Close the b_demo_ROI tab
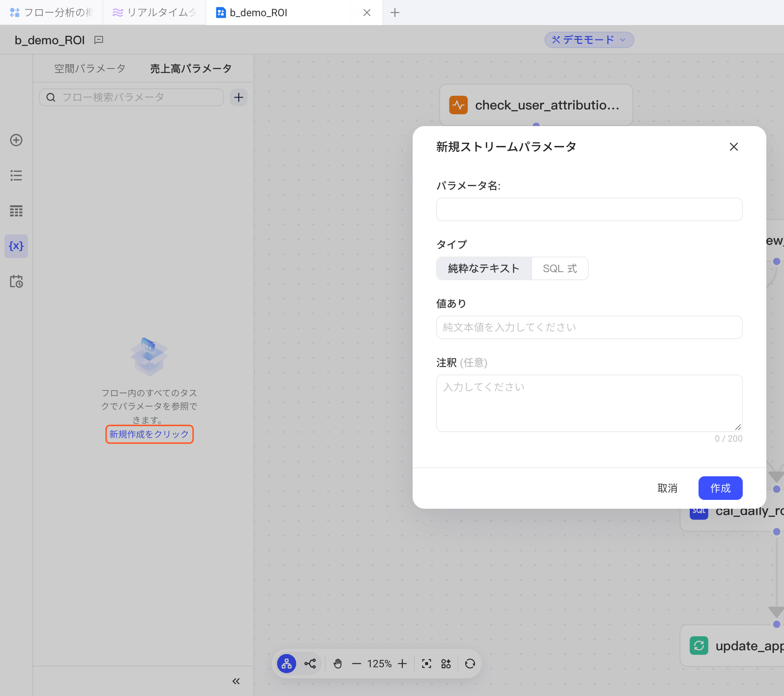784x696 pixels. tap(367, 13)
